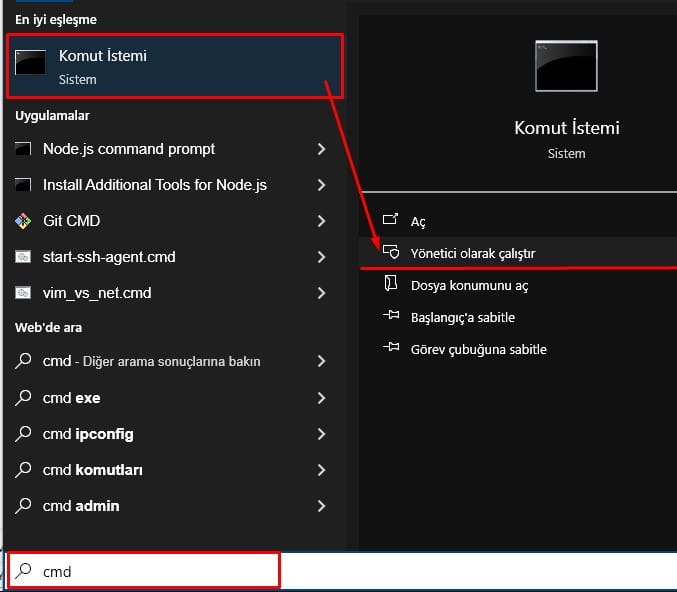Click the start-ssh-agent.cmd file icon

click(x=24, y=257)
